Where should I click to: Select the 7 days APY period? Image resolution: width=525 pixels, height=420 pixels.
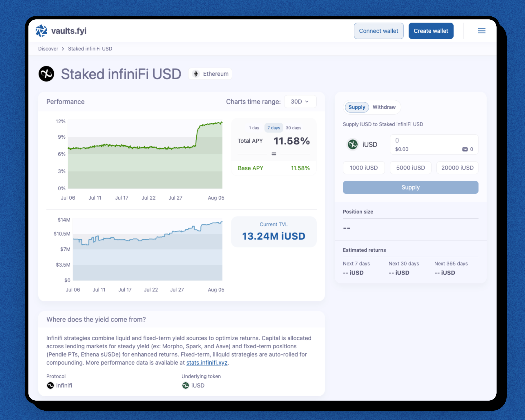[274, 128]
